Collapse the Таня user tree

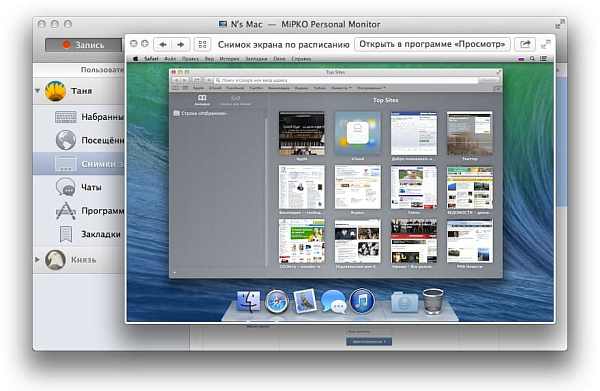(38, 91)
